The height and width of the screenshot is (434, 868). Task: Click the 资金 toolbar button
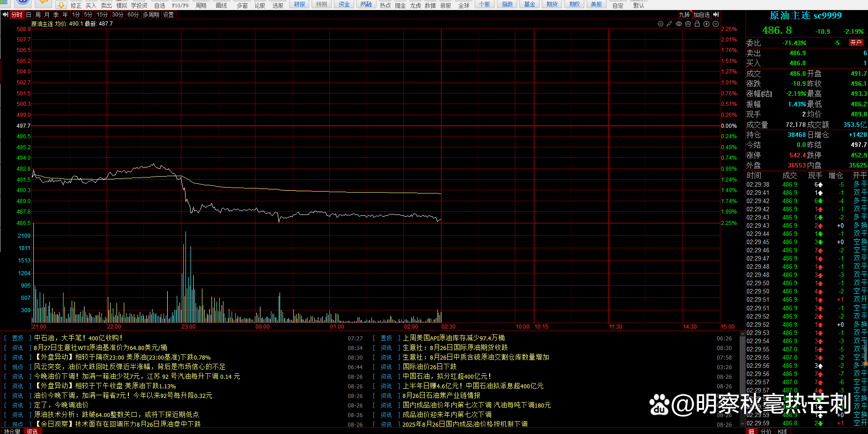click(x=344, y=4)
